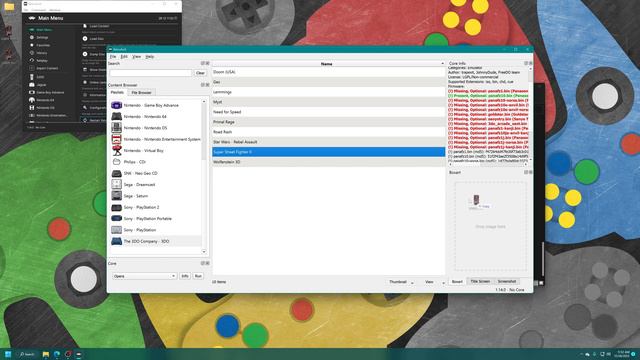Select Lemmings in the game list
The image size is (640, 360).
point(329,92)
